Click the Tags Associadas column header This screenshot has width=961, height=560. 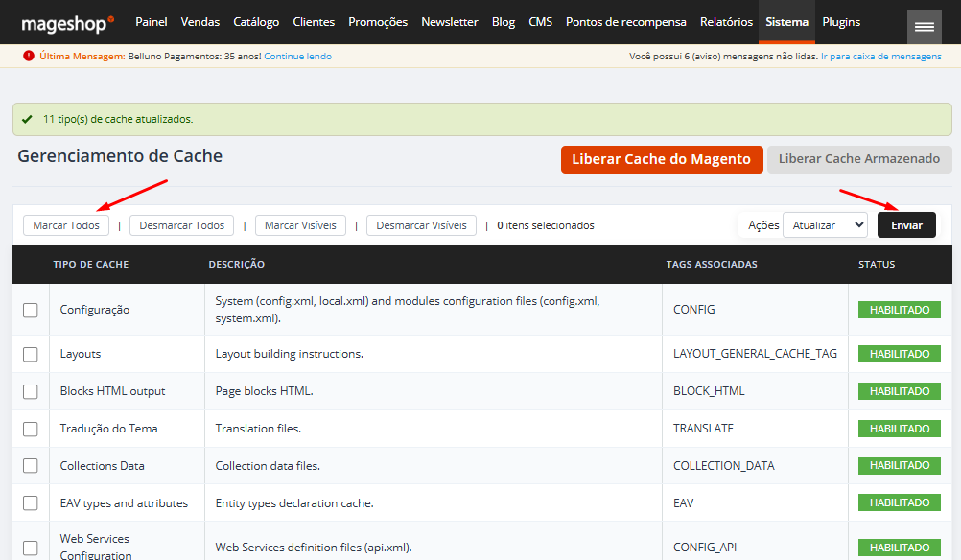712,264
